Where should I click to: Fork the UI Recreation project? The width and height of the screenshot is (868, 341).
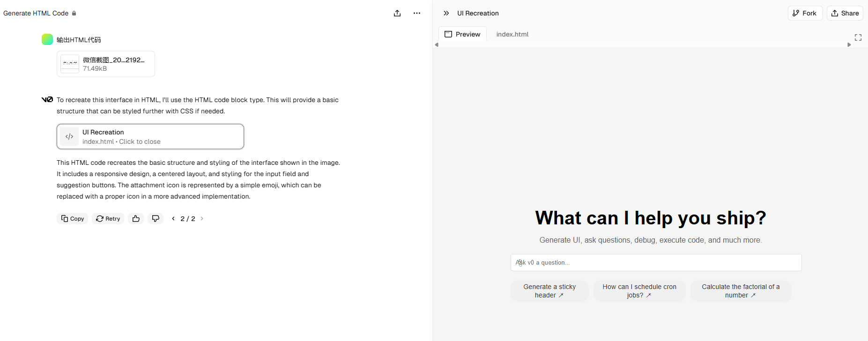point(805,13)
